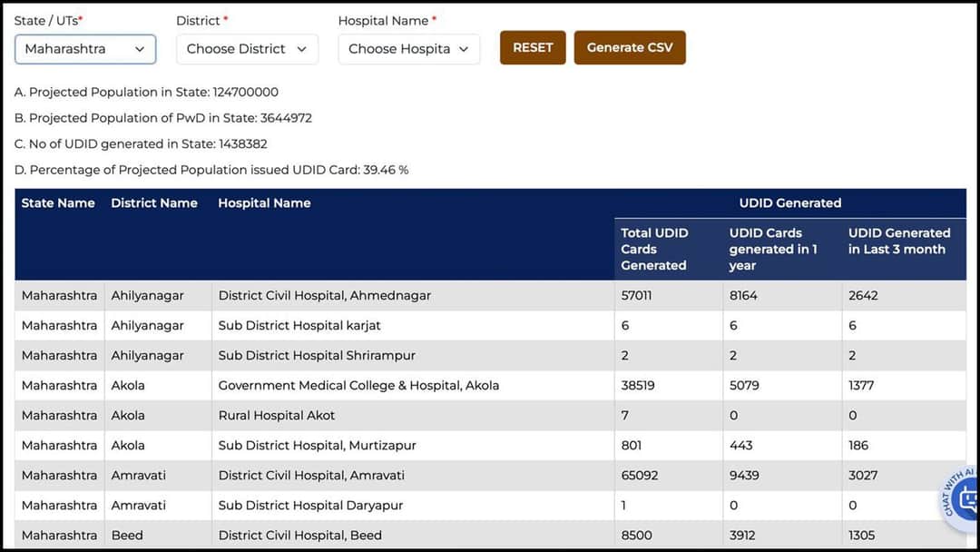The width and height of the screenshot is (980, 552).
Task: Click total value 65092
Action: 640,476
